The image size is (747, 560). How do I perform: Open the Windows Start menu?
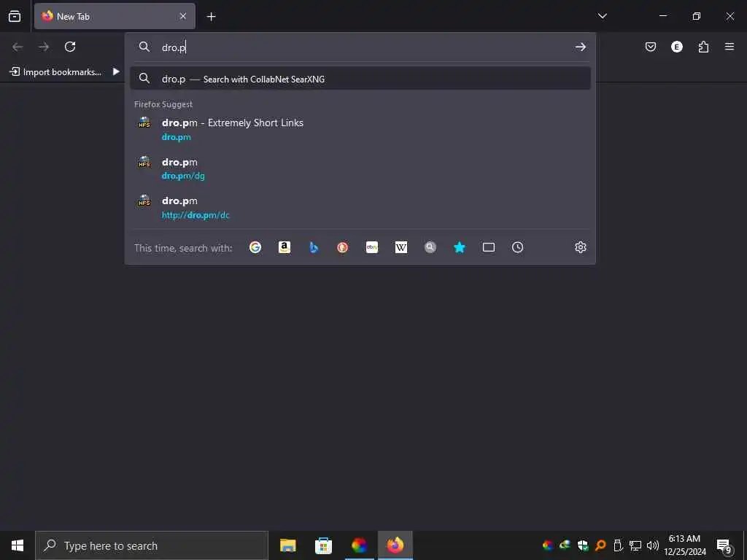pos(18,545)
